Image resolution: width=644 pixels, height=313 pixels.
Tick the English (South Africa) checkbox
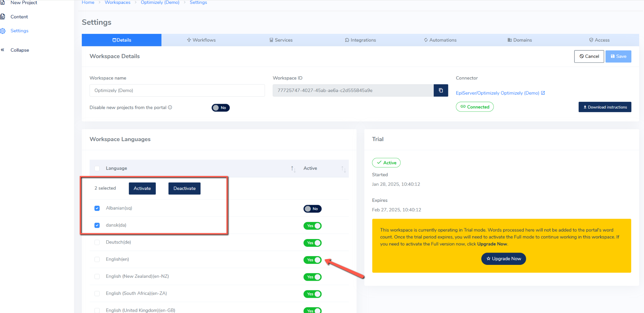97,294
